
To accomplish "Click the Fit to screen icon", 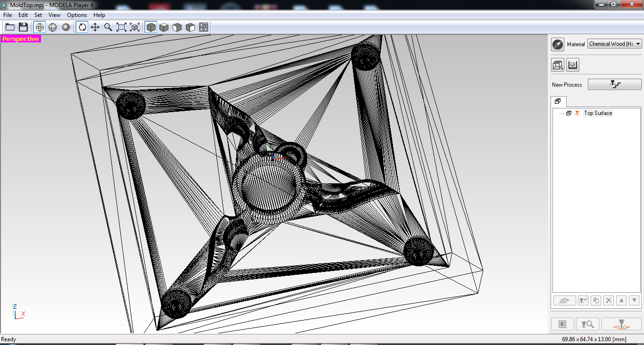I will [121, 27].
